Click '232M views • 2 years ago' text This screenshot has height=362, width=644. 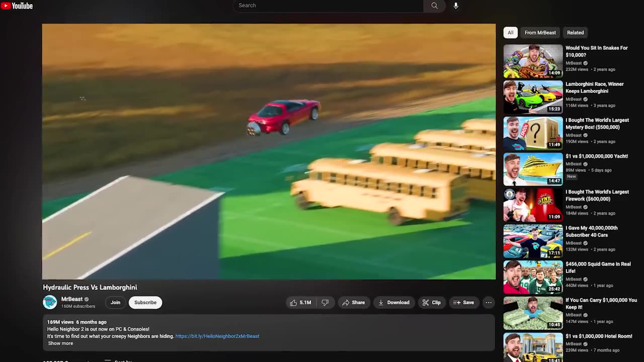click(x=590, y=69)
